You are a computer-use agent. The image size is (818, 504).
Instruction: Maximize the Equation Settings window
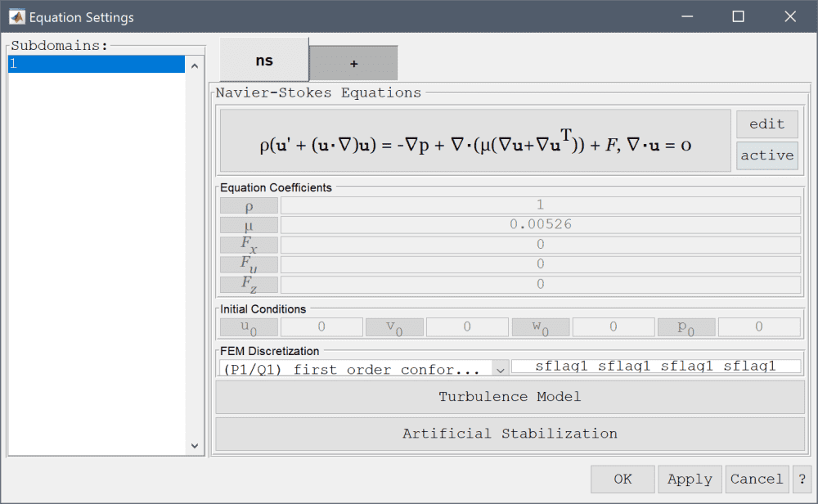pyautogui.click(x=738, y=16)
